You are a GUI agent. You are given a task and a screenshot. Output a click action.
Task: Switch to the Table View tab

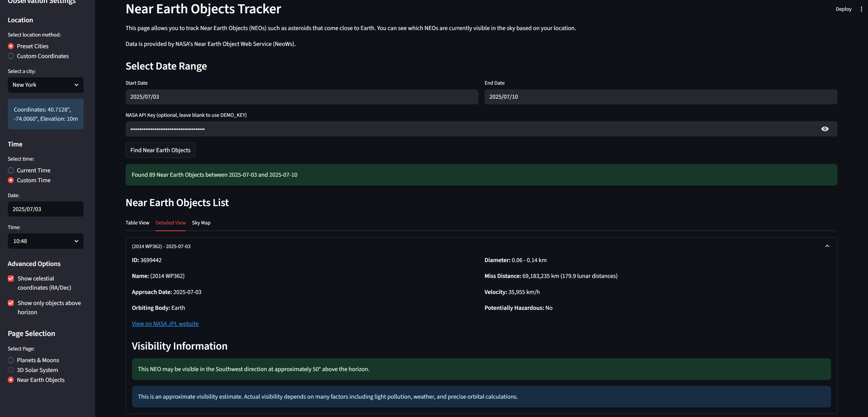click(x=137, y=223)
